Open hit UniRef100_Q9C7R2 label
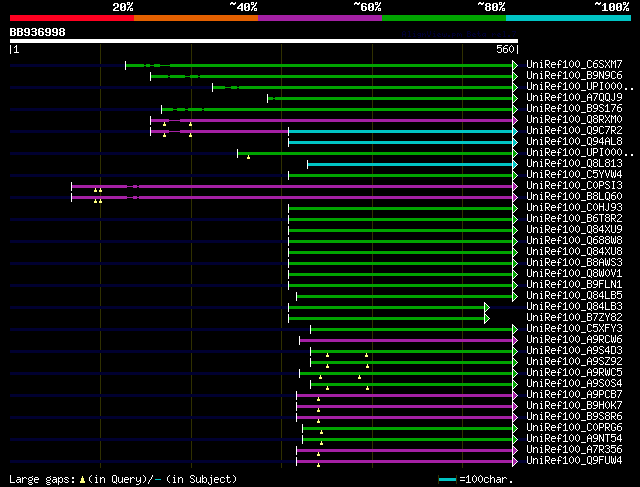Screen dimensions: 640x487 [574, 131]
